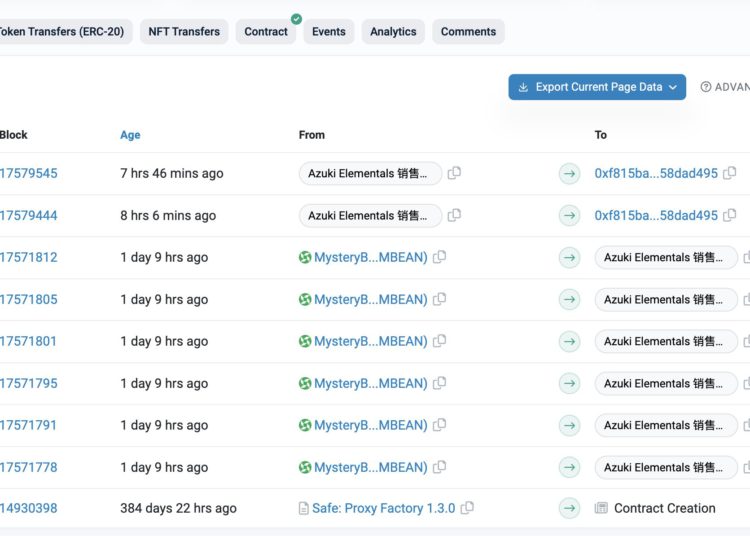750x536 pixels.
Task: Go to the Analytics tab
Action: tap(393, 32)
